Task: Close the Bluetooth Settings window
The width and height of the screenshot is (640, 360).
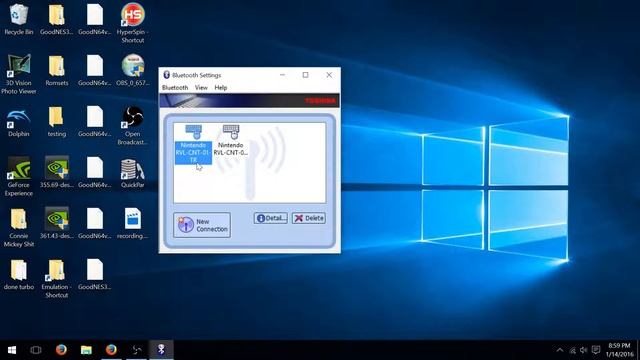Action: tap(329, 75)
